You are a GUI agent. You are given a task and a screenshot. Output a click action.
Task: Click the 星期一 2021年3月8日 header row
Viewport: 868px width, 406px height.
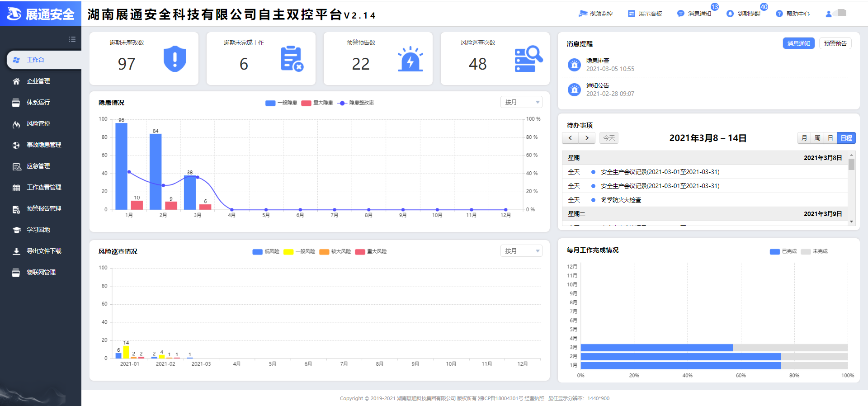[705, 158]
